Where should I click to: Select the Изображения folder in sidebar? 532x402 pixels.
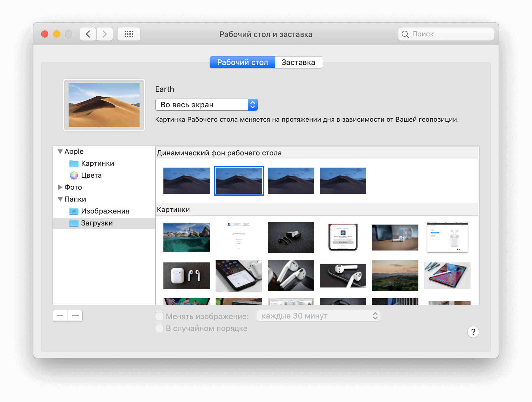tap(105, 211)
